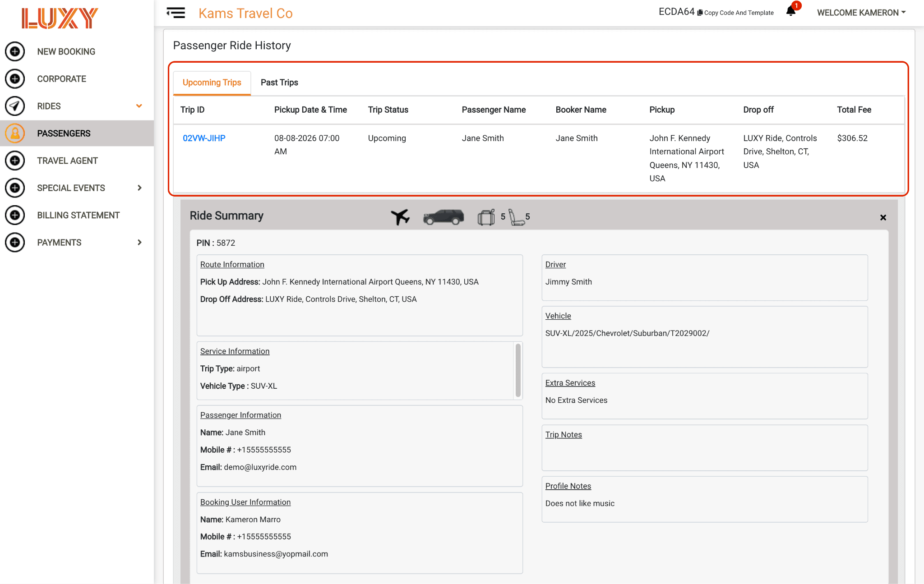Click the Upcoming trip status cell
This screenshot has height=584, width=924.
pyautogui.click(x=387, y=138)
